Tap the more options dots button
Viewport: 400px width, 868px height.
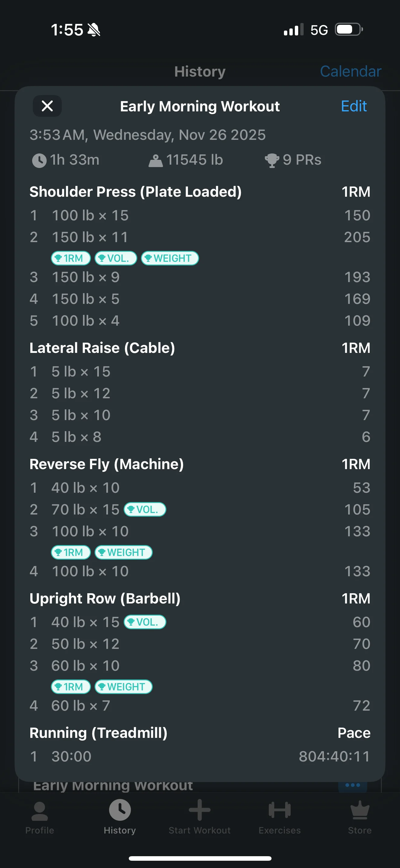[x=352, y=785]
